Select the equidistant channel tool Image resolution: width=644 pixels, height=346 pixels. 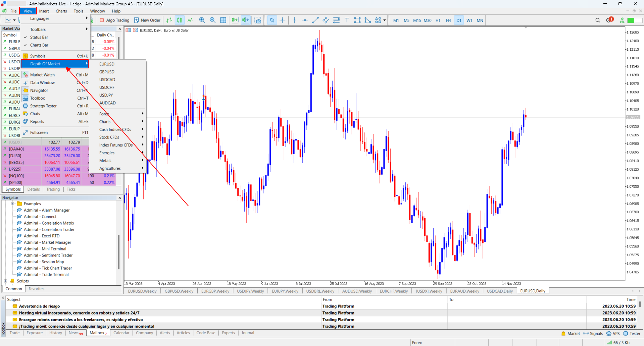(326, 20)
